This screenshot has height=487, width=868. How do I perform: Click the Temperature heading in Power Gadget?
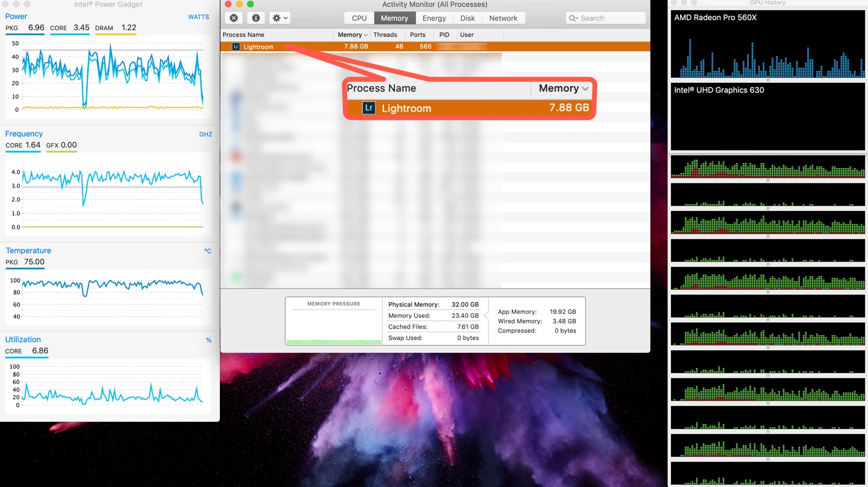28,250
